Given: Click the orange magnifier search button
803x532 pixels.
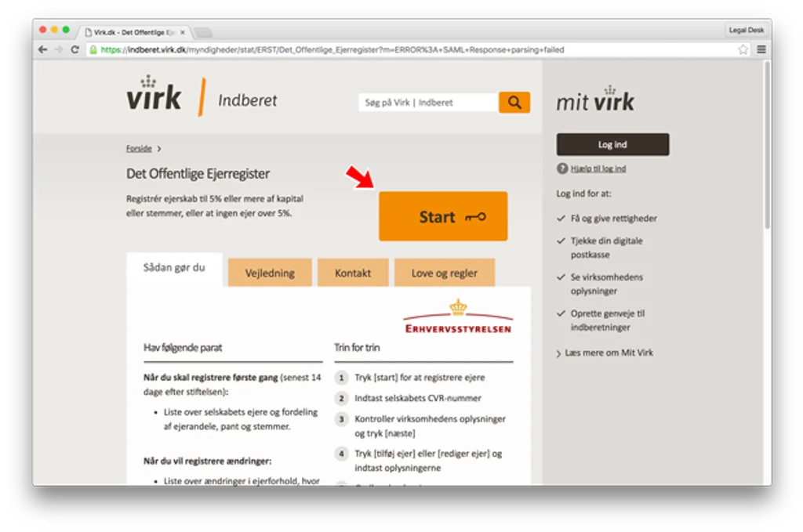Looking at the screenshot, I should point(514,103).
